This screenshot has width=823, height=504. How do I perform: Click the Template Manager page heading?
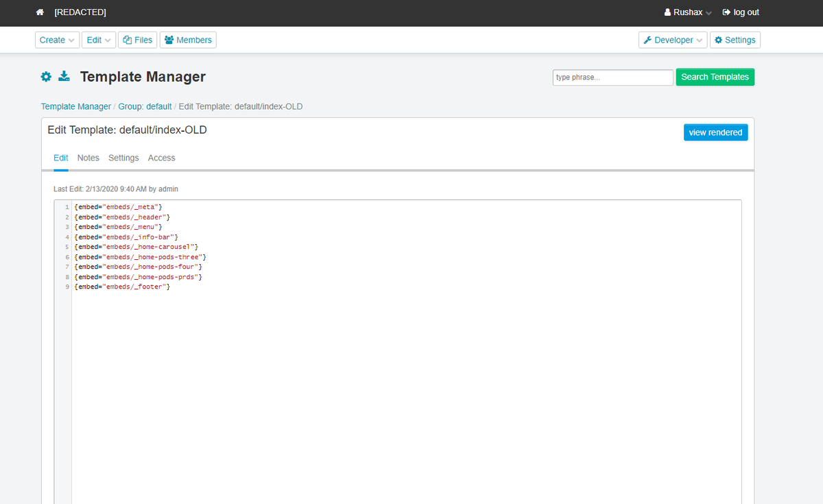coord(143,77)
